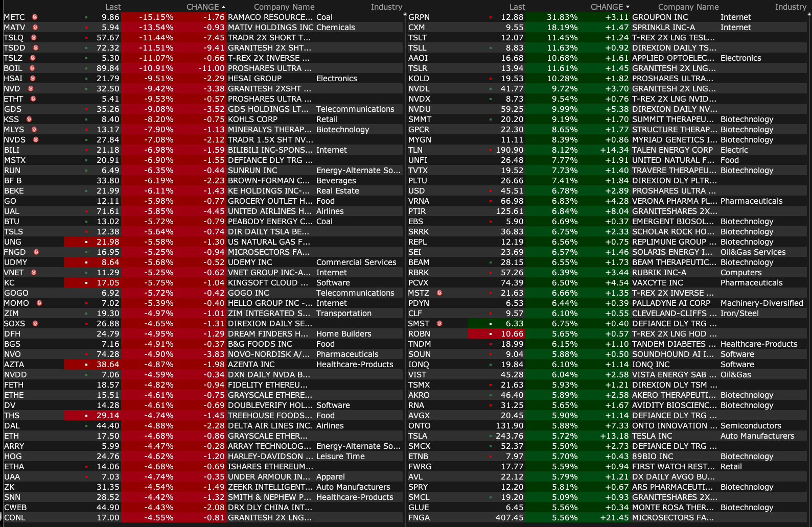Click the left panel Last column header
Image resolution: width=812 pixels, height=527 pixels.
pyautogui.click(x=113, y=7)
